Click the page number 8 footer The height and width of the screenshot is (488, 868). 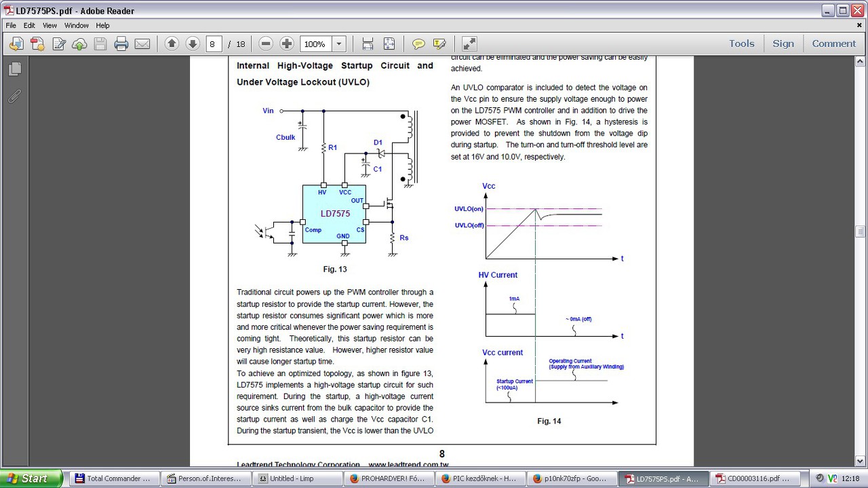[442, 454]
